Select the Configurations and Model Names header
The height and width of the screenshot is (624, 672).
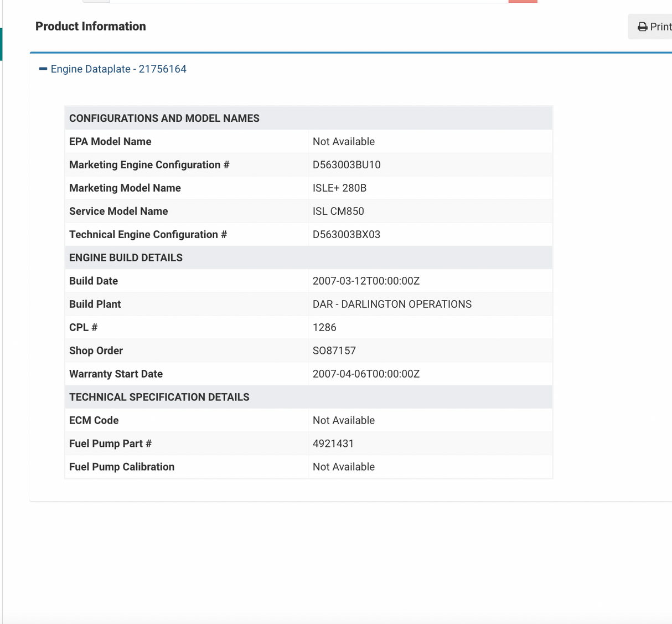tap(164, 118)
